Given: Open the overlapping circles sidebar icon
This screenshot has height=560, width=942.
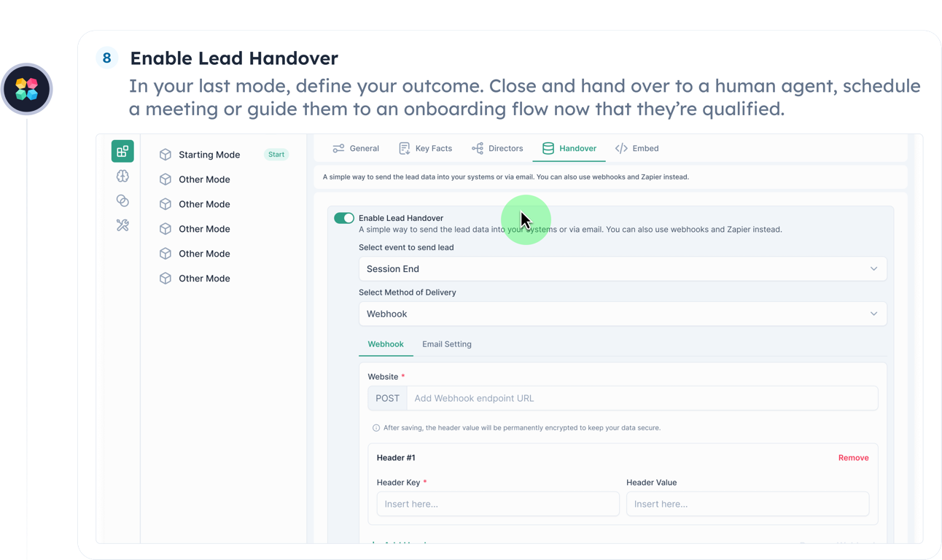Looking at the screenshot, I should click(122, 201).
